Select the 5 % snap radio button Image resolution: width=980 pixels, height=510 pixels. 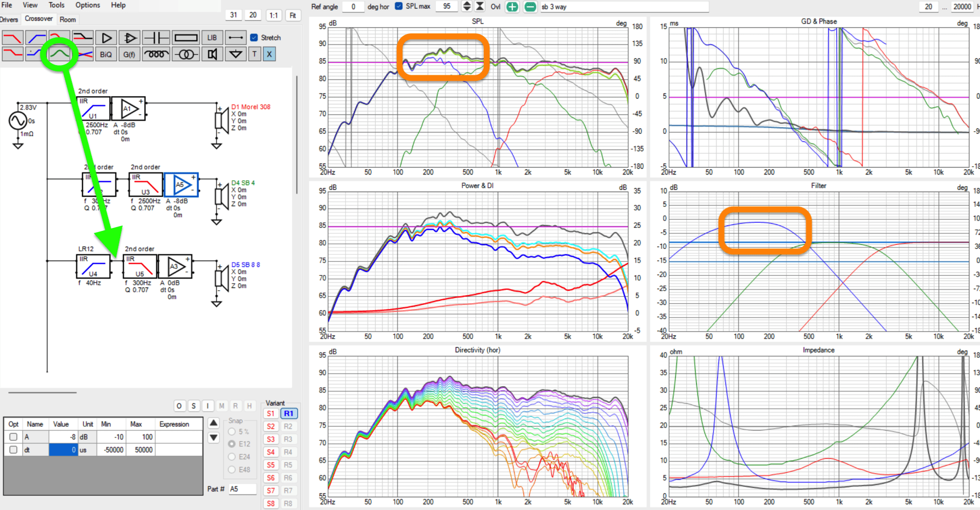pos(232,431)
